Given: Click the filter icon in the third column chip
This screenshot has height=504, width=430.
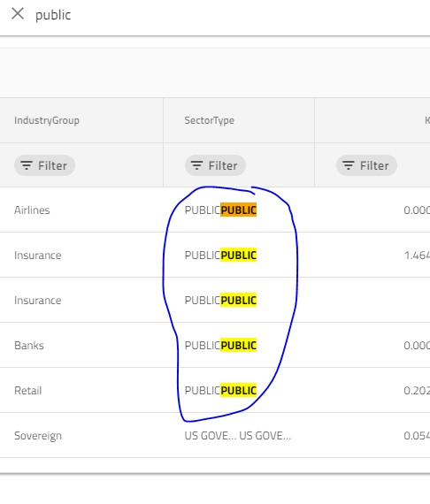Looking at the screenshot, I should (349, 165).
